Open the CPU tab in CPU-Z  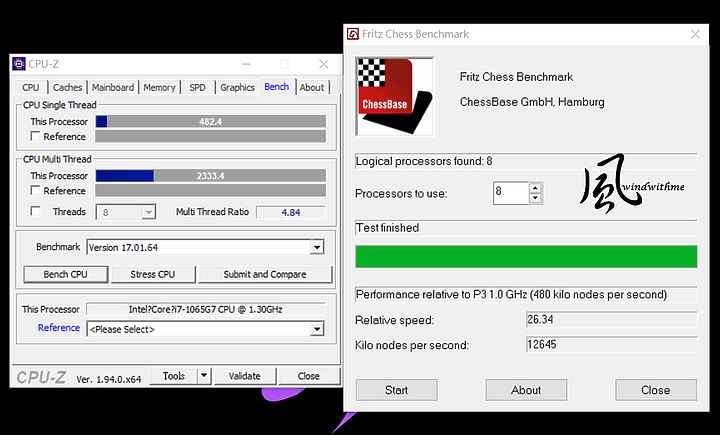click(x=31, y=87)
